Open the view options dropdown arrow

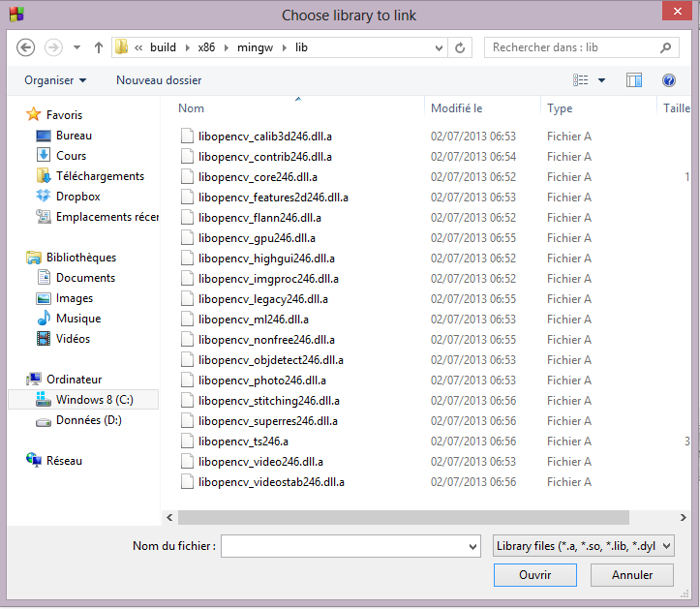601,80
